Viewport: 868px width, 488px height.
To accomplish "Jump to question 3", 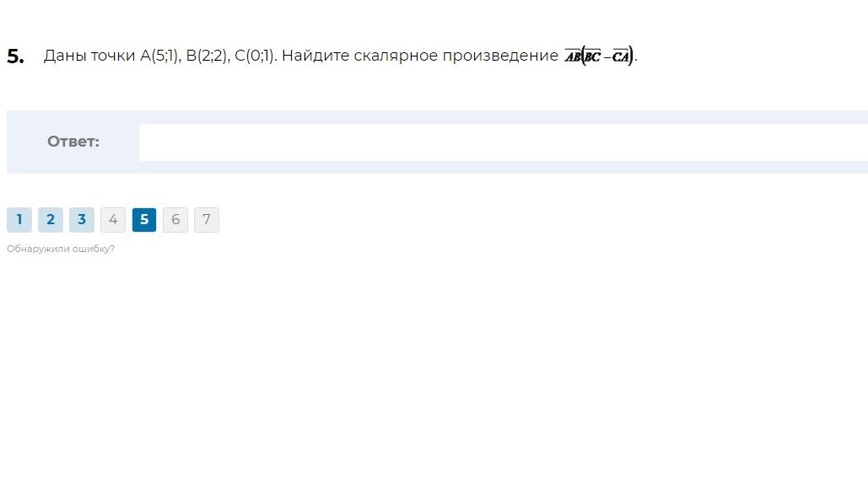I will 82,220.
